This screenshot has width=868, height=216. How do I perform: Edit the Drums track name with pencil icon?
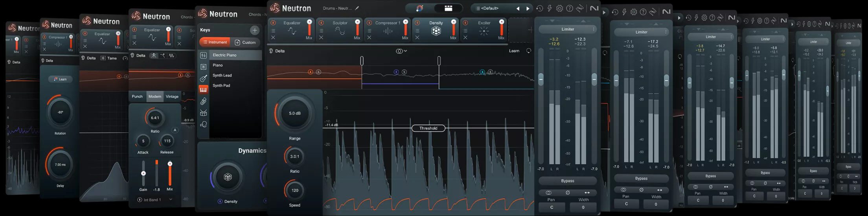[357, 8]
